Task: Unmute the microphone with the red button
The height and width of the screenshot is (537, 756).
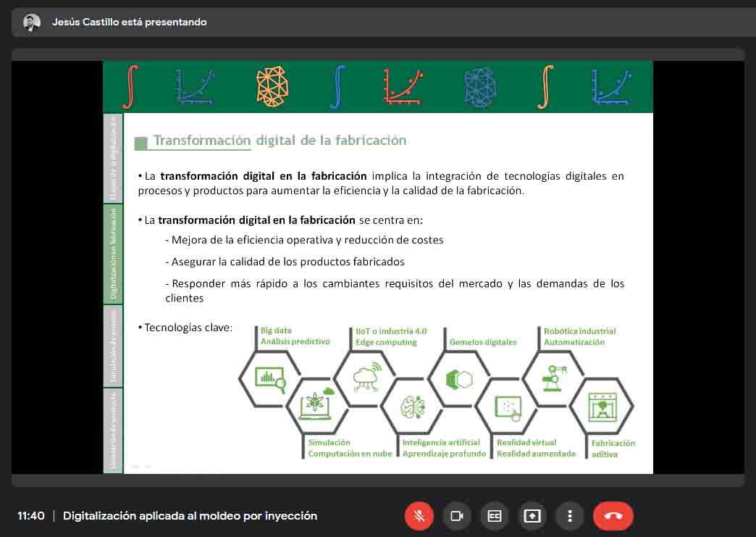Action: click(419, 516)
